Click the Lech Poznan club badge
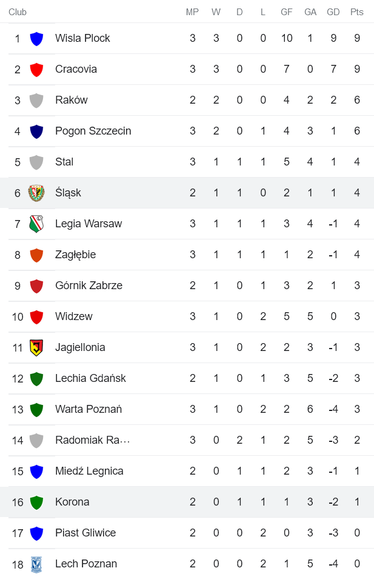The image size is (374, 588). (x=36, y=563)
